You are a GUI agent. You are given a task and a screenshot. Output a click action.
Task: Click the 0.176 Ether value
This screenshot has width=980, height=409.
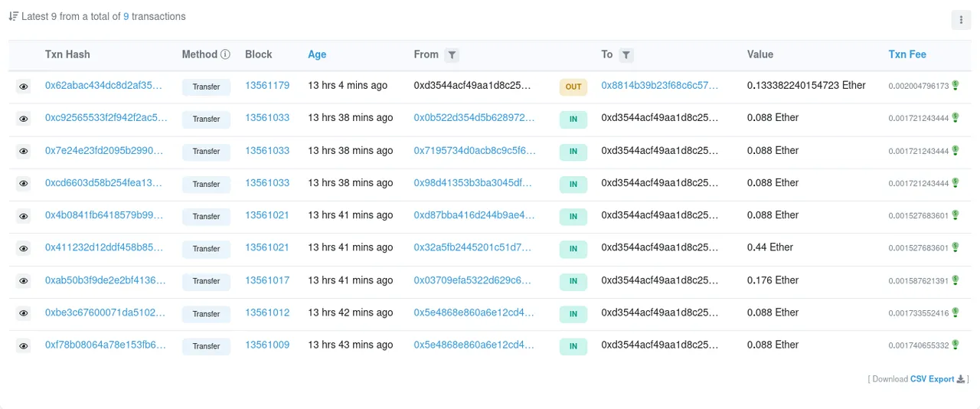773,280
